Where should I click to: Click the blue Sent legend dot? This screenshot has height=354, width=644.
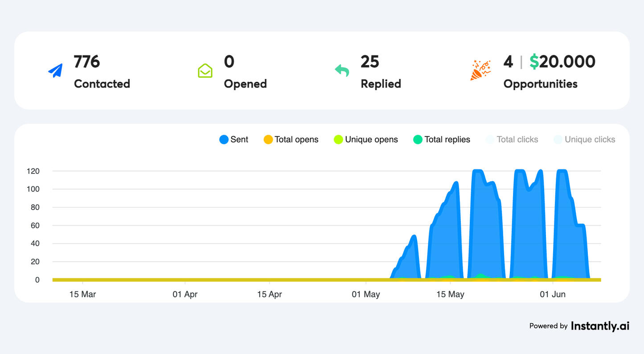(224, 140)
